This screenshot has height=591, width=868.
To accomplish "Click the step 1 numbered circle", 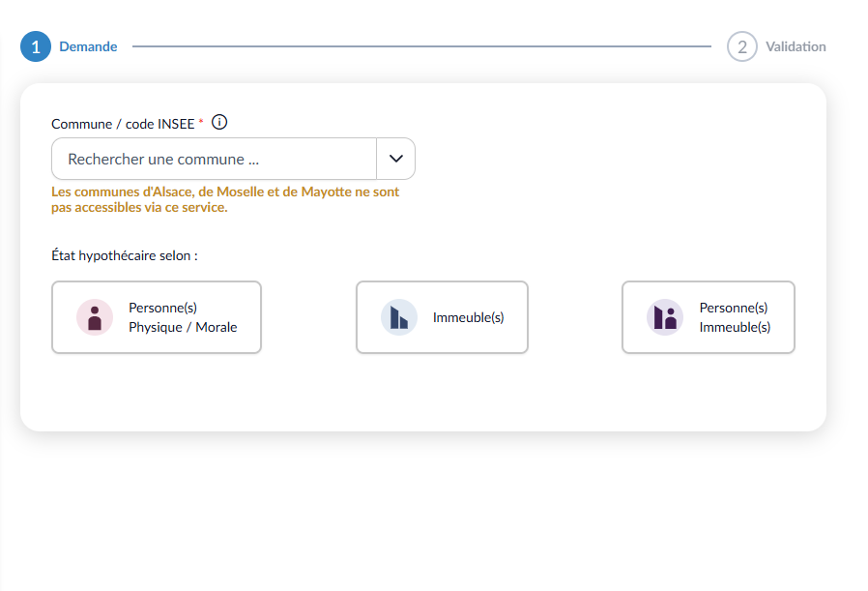I will tap(36, 46).
